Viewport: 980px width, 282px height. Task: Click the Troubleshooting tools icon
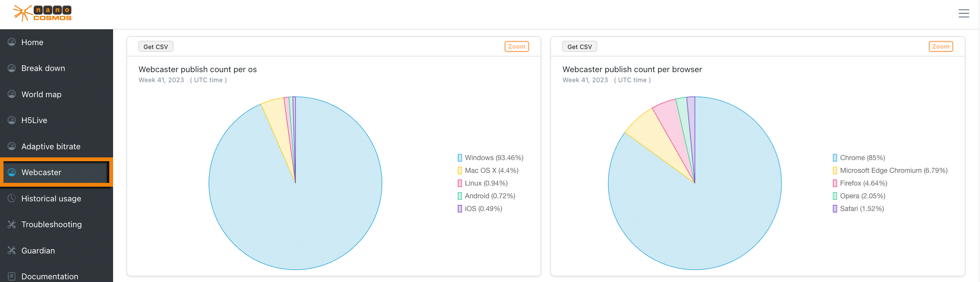tap(12, 225)
